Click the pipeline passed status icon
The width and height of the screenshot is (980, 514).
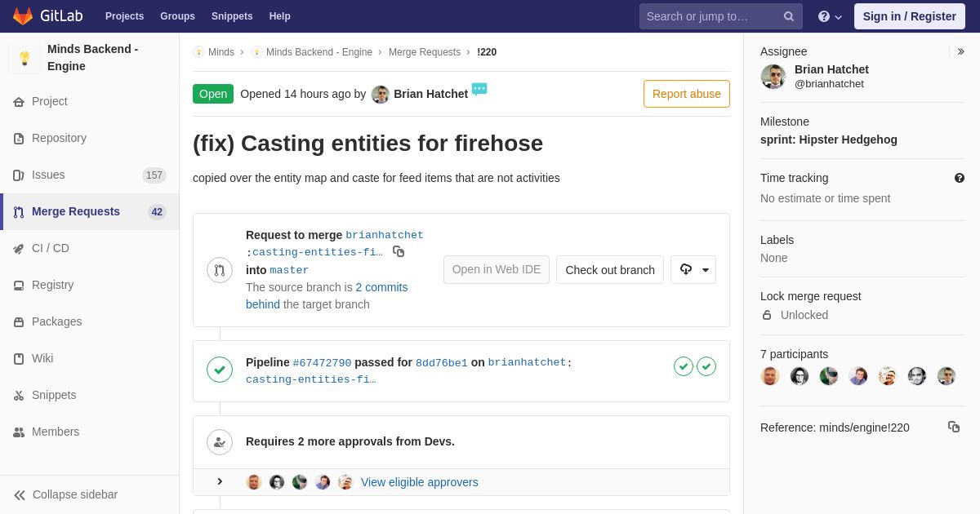coord(220,370)
